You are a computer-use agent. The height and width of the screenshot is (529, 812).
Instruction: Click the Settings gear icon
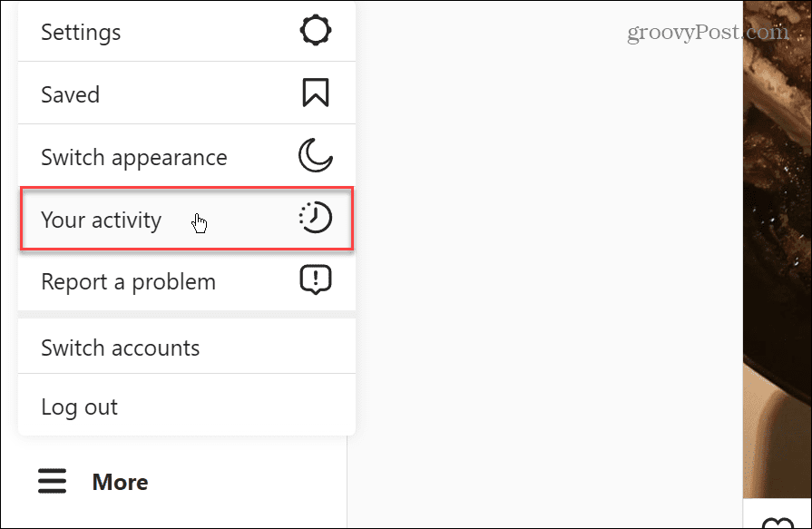coord(316,31)
